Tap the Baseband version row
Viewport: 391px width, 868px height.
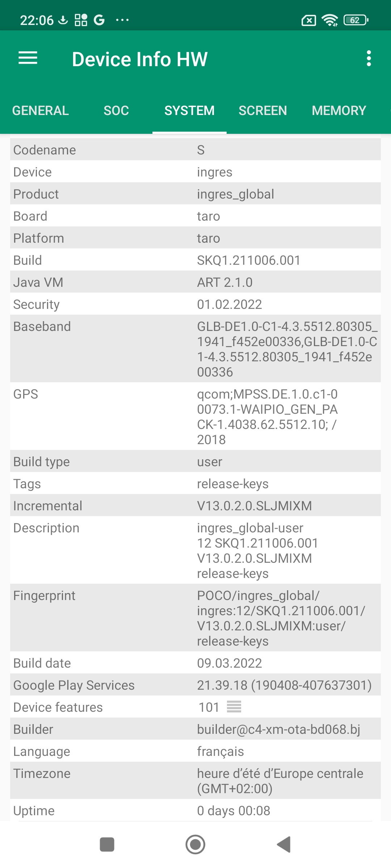[x=195, y=349]
